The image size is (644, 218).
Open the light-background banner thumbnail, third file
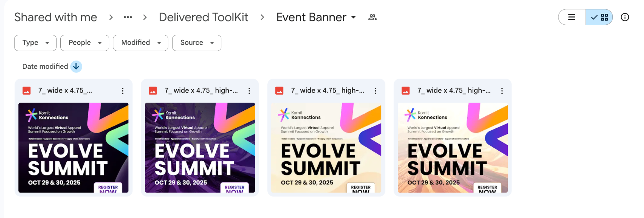326,148
